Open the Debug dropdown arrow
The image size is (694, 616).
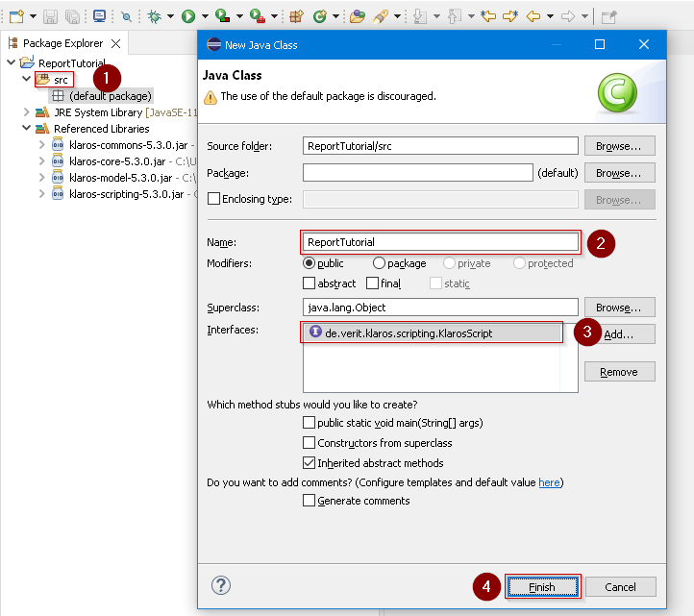[170, 16]
